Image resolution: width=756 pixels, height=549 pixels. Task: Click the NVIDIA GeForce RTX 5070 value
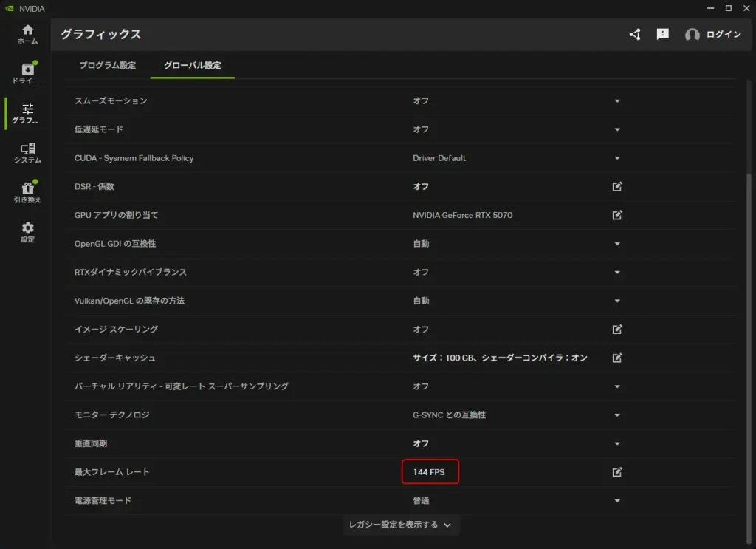462,215
